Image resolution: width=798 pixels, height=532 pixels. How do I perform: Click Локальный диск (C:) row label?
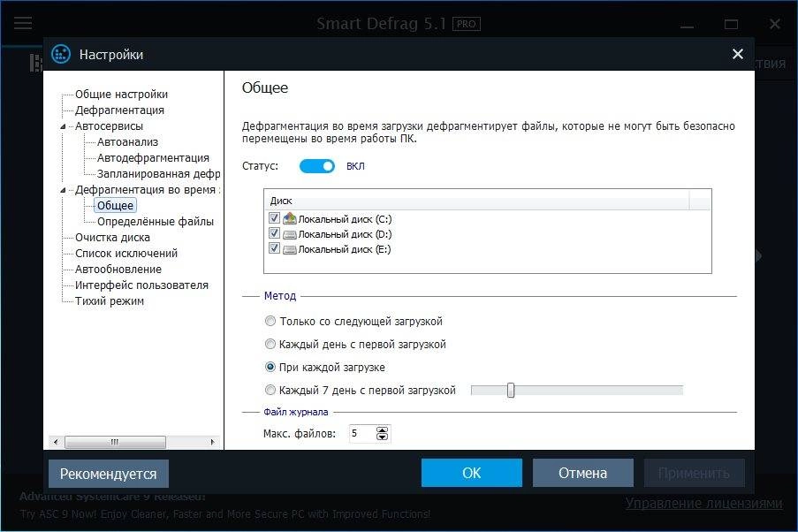345,219
